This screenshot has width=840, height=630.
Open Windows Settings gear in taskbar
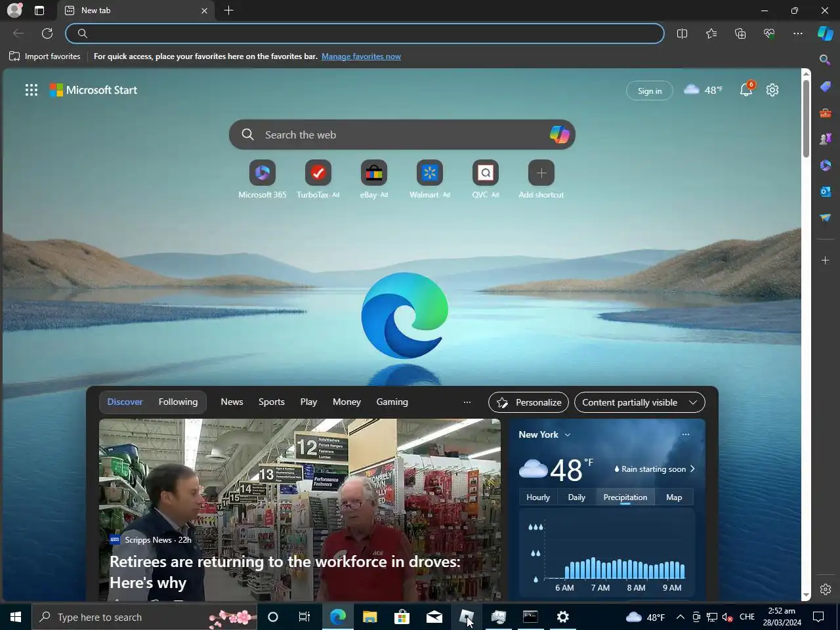(x=562, y=617)
